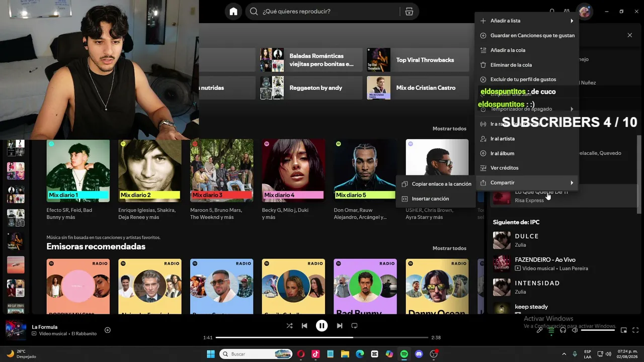The width and height of the screenshot is (644, 362).
Task: Toggle repeat mode
Action: coord(354,326)
